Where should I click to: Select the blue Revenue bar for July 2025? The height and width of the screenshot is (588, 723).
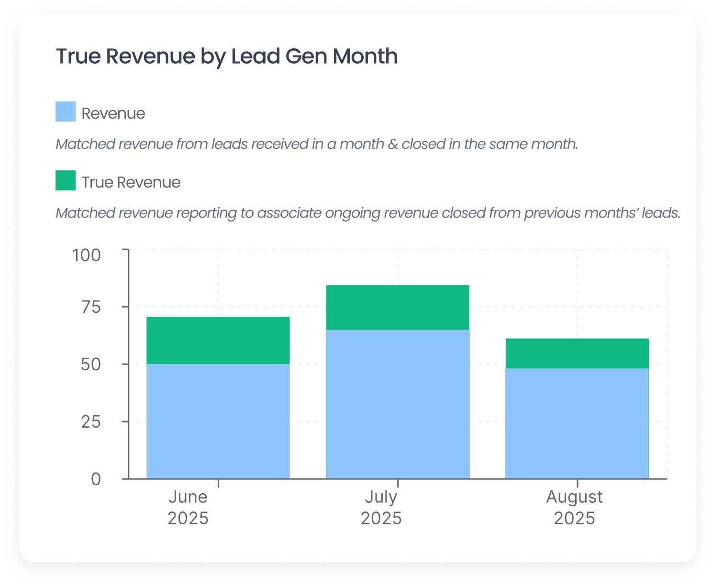[398, 404]
